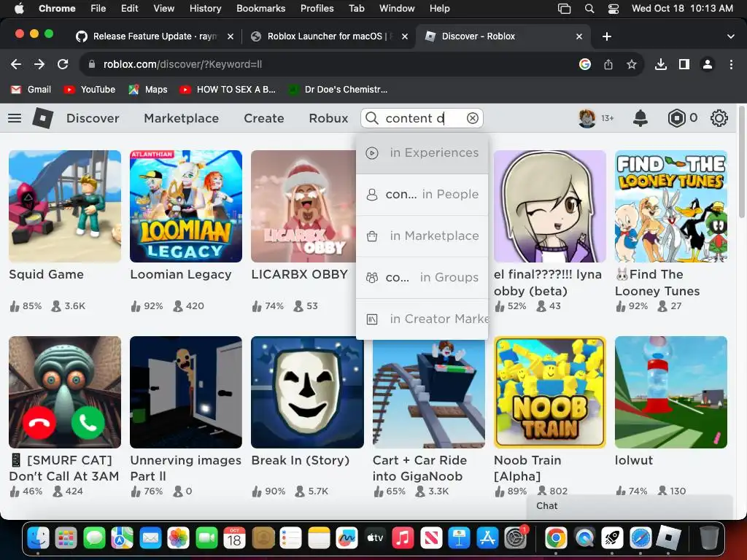The width and height of the screenshot is (747, 560).
Task: Click the Chrome address bar URL
Action: click(x=182, y=64)
